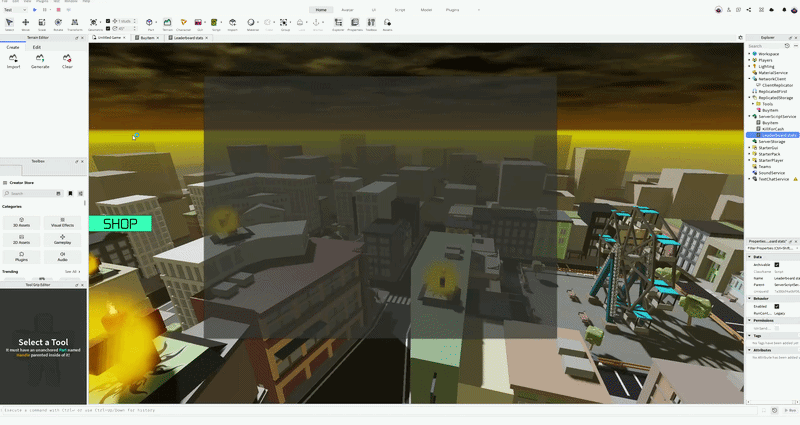The width and height of the screenshot is (800, 425).
Task: Open the Leaderboard stats script tab
Action: point(188,38)
